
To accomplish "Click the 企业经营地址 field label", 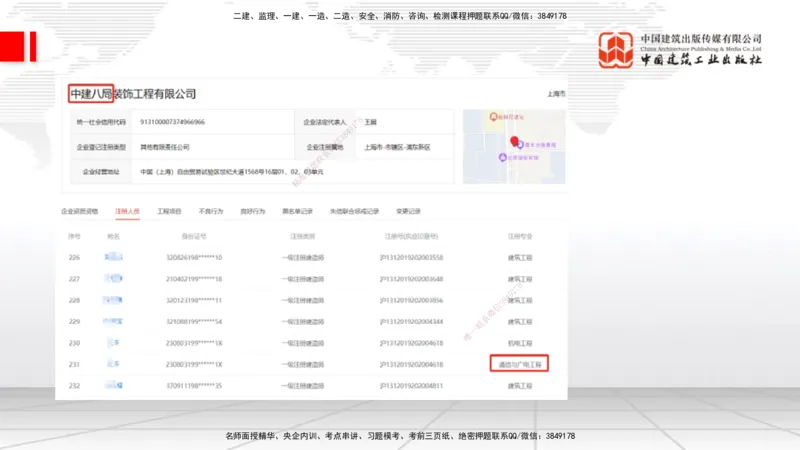I will click(x=101, y=172).
